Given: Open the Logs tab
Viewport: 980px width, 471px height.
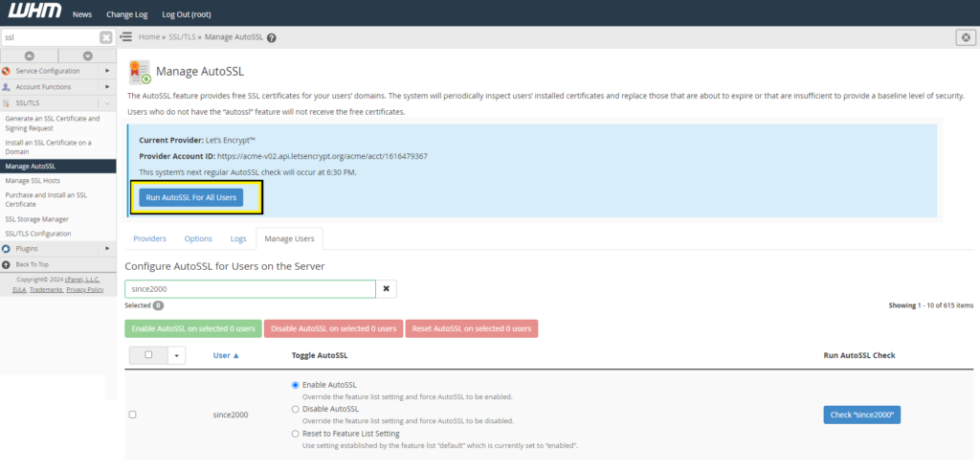Looking at the screenshot, I should (x=238, y=238).
